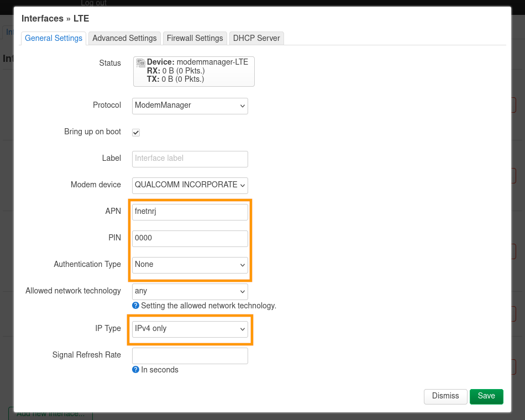Click the Dismiss button
This screenshot has height=420, width=525.
[445, 396]
